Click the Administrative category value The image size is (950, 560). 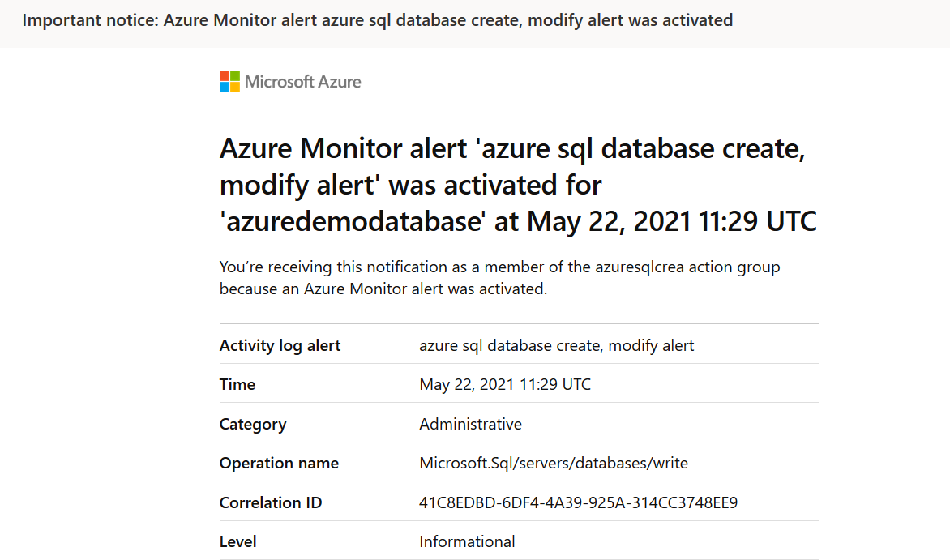470,424
